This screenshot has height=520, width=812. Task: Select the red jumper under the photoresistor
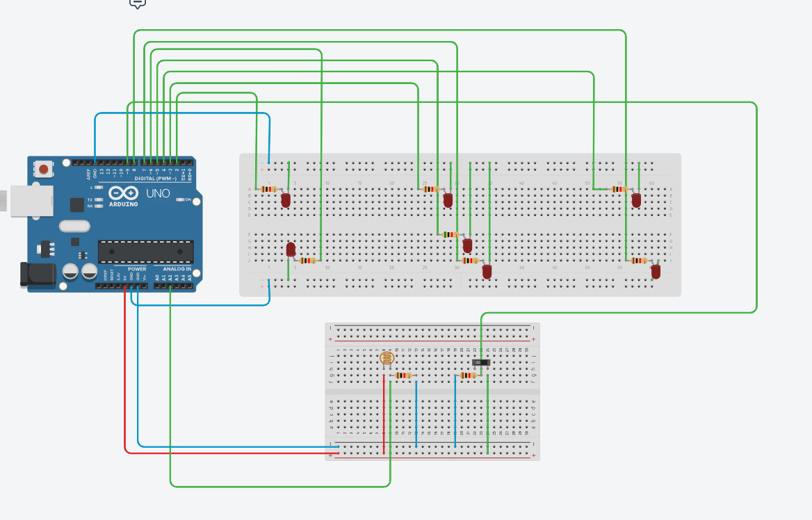click(384, 414)
